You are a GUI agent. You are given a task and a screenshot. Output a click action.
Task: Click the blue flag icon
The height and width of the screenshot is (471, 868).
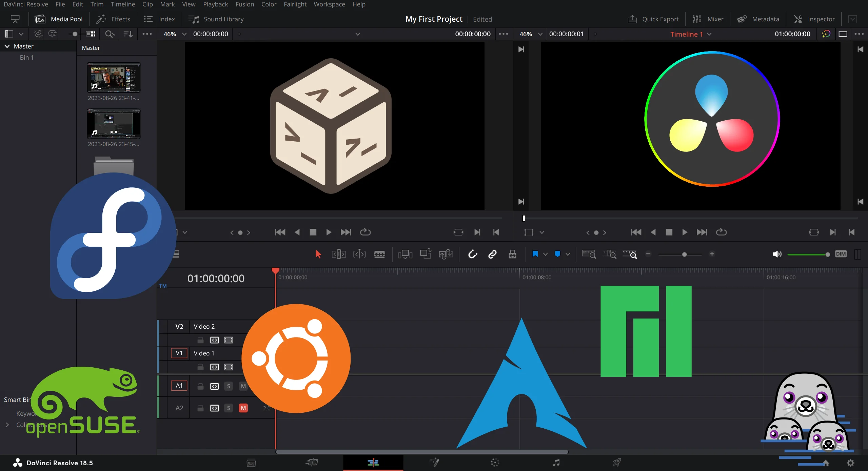pos(535,254)
